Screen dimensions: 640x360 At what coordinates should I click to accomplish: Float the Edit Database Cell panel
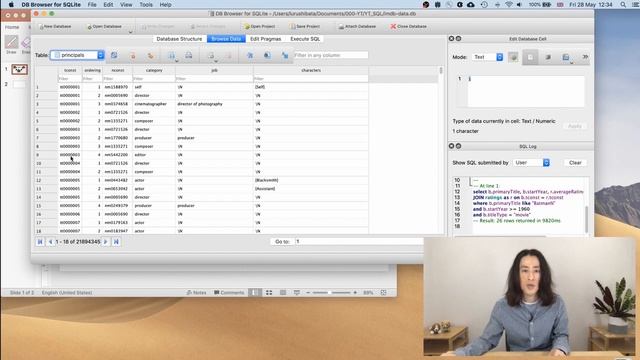coord(458,38)
